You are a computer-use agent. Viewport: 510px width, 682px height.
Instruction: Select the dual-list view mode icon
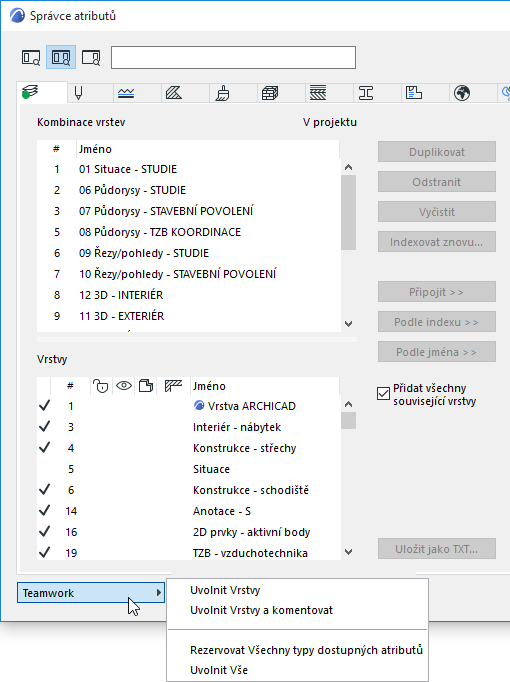[x=61, y=57]
